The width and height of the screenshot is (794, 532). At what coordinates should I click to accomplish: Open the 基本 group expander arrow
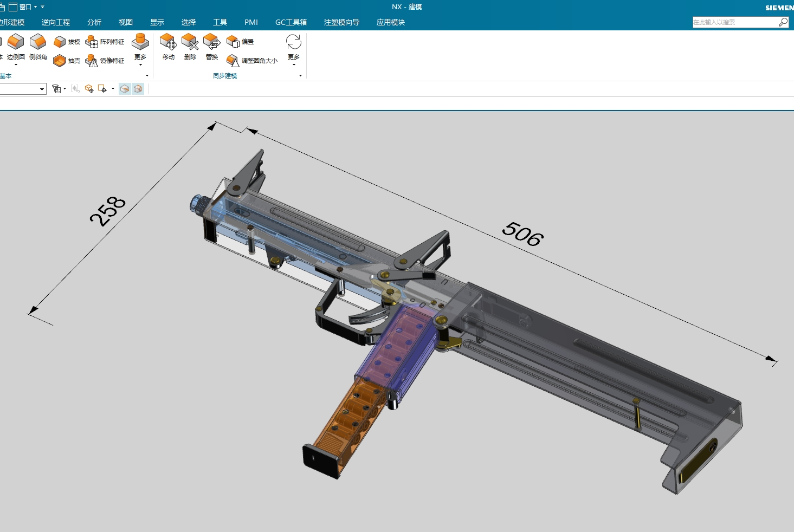pos(147,76)
